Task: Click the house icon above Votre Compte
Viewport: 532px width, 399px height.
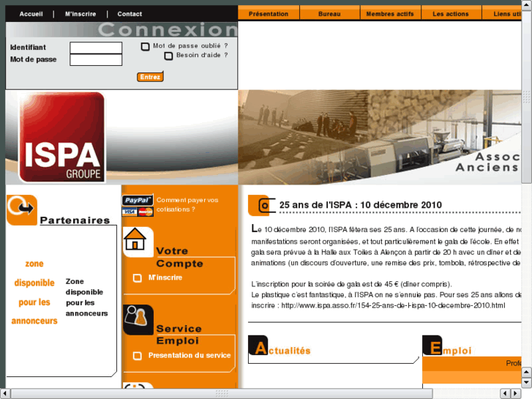Action: pyautogui.click(x=138, y=242)
